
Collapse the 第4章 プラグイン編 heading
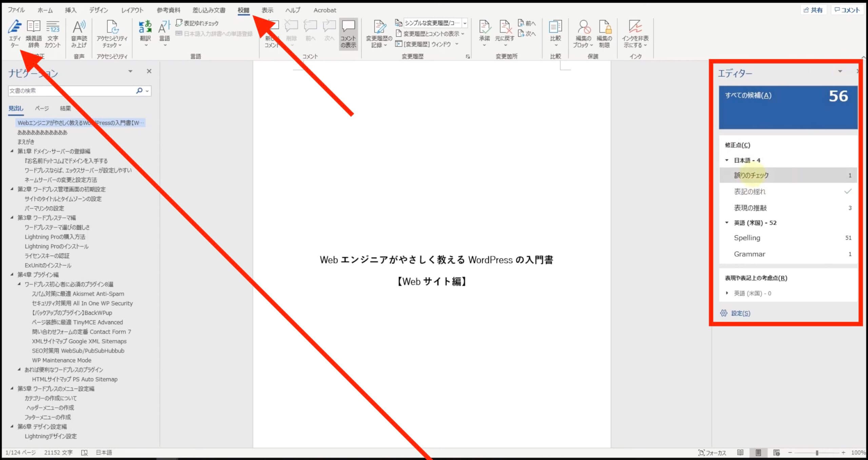pyautogui.click(x=12, y=274)
